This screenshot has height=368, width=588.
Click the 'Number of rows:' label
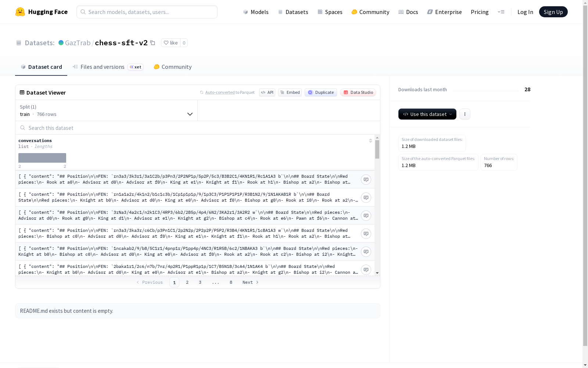499,159
